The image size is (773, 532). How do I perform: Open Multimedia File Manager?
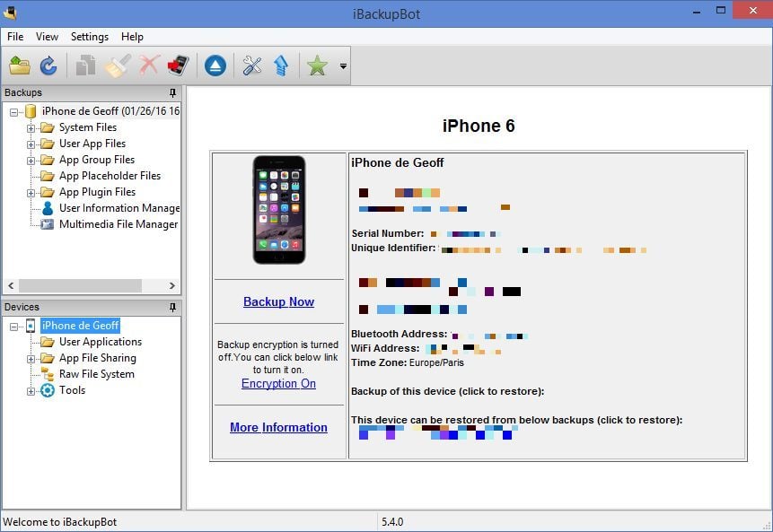point(119,224)
